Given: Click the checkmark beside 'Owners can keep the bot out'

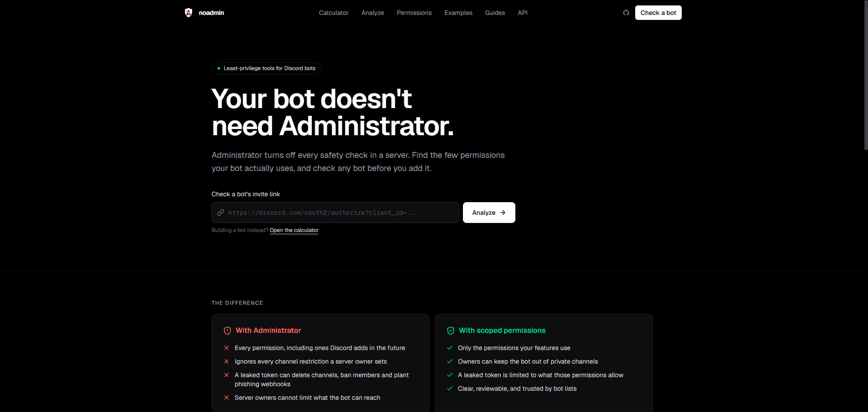Looking at the screenshot, I should pyautogui.click(x=450, y=361).
